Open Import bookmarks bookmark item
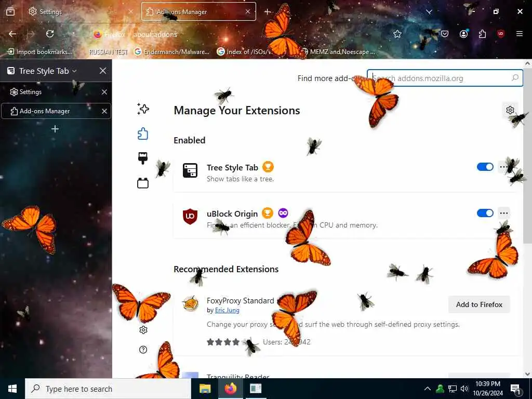This screenshot has height=399, width=532. click(40, 52)
